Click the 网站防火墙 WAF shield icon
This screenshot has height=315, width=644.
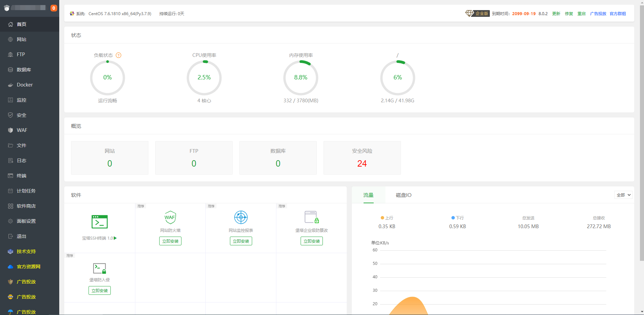170,217
